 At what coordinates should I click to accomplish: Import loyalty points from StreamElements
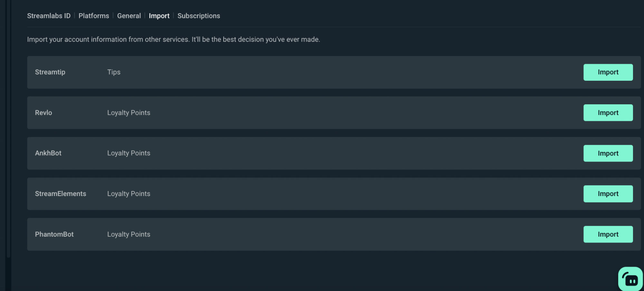click(x=608, y=193)
